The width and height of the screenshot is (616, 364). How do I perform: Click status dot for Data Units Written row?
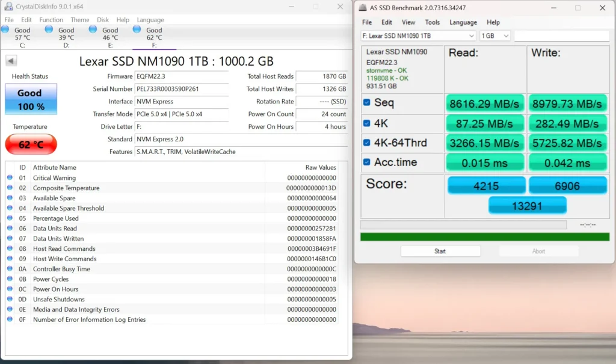point(10,238)
